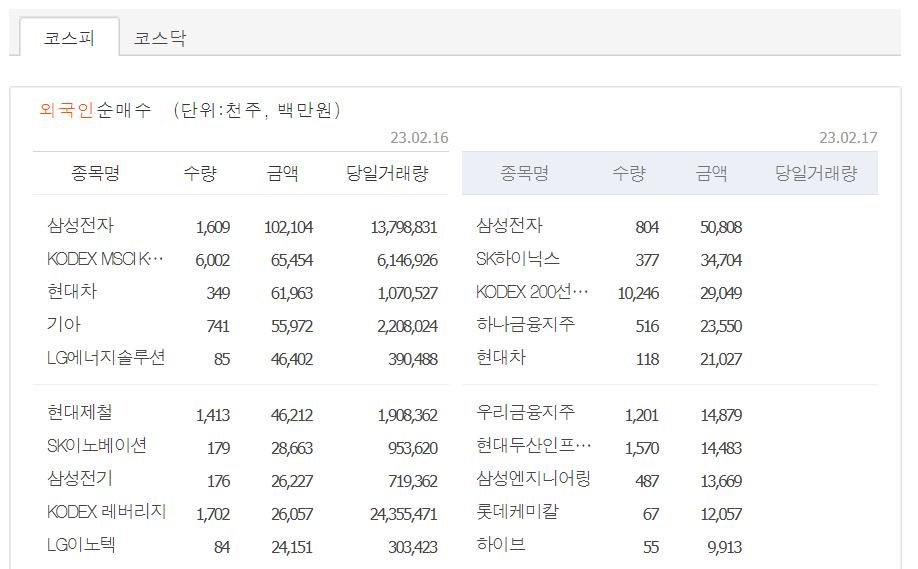Click amount value 12,057
This screenshot has height=569, width=918.
721,514
